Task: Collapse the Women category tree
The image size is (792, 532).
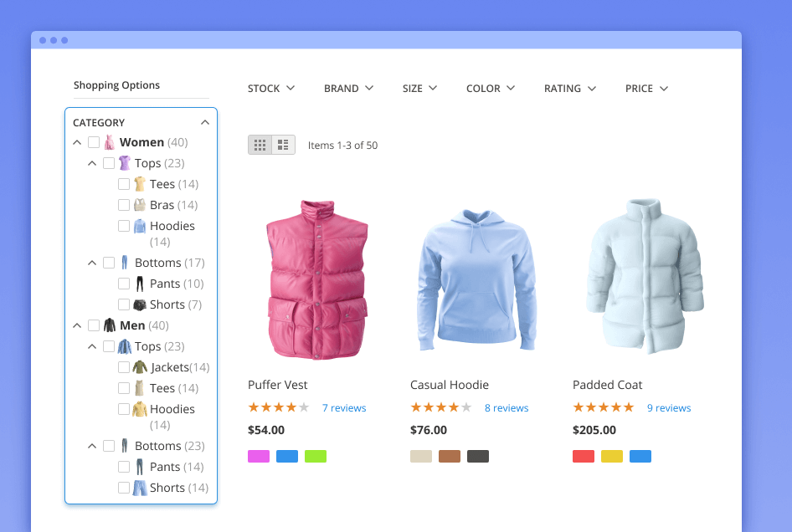Action: click(x=77, y=141)
